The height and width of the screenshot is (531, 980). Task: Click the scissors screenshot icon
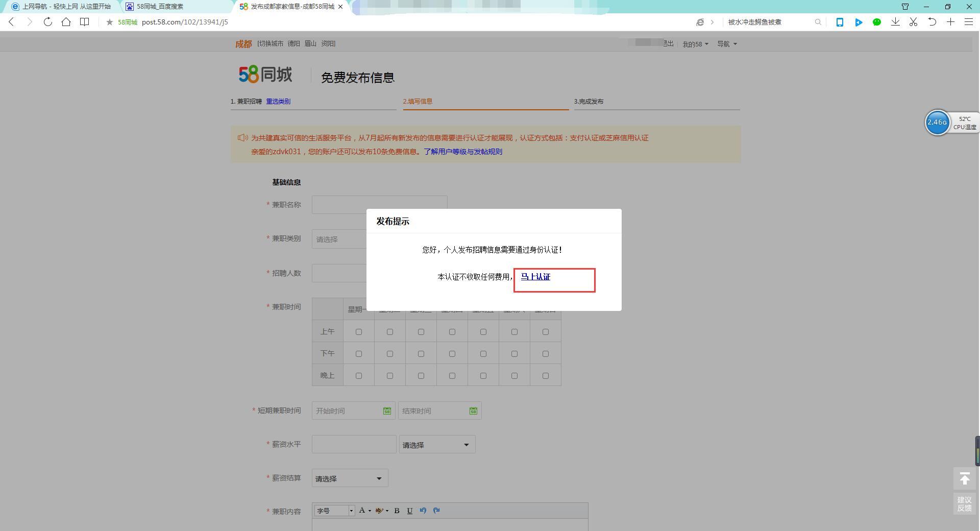tap(914, 22)
